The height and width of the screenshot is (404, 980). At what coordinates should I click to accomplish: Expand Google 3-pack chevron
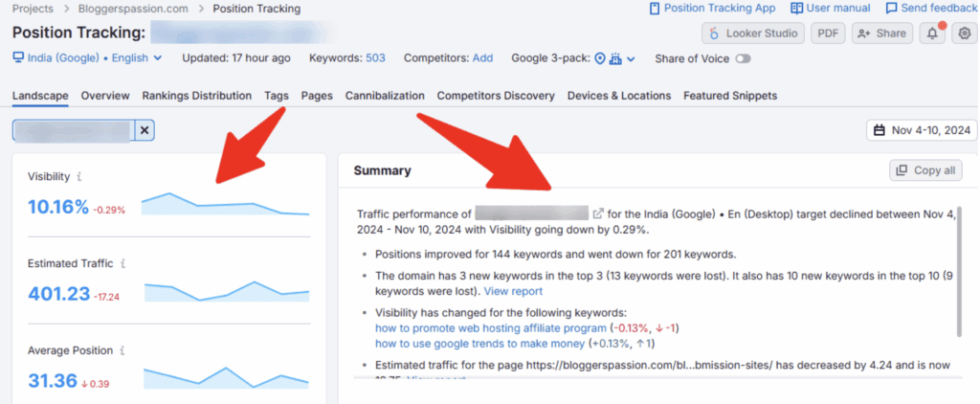click(x=632, y=59)
